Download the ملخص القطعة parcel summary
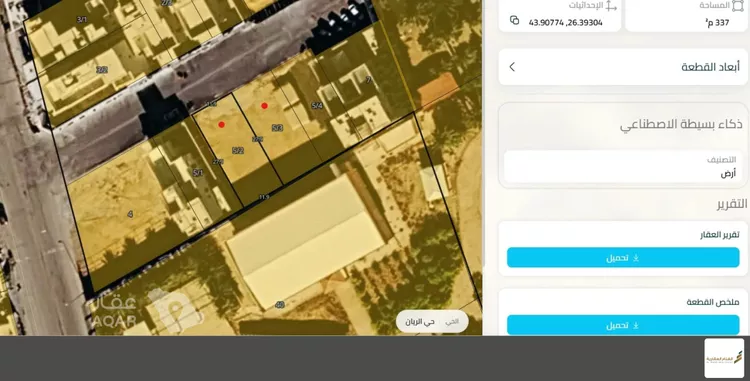Screen dimensions: 750x381 [623, 325]
